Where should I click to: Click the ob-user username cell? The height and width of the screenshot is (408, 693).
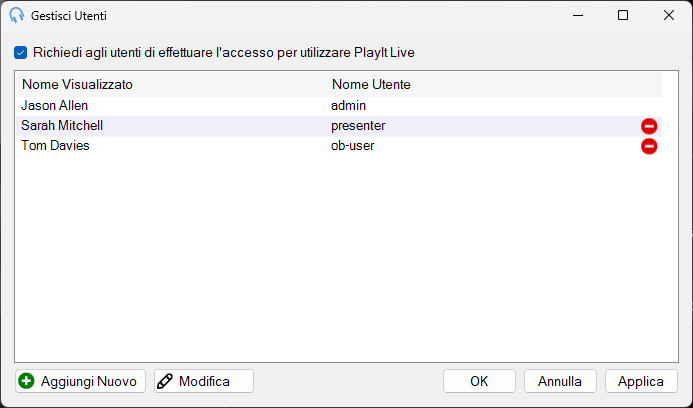point(353,146)
